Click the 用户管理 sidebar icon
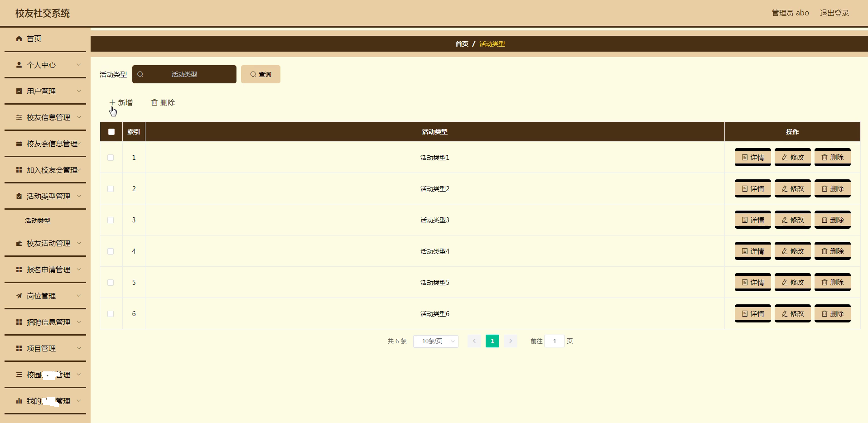The image size is (868, 423). pos(19,91)
